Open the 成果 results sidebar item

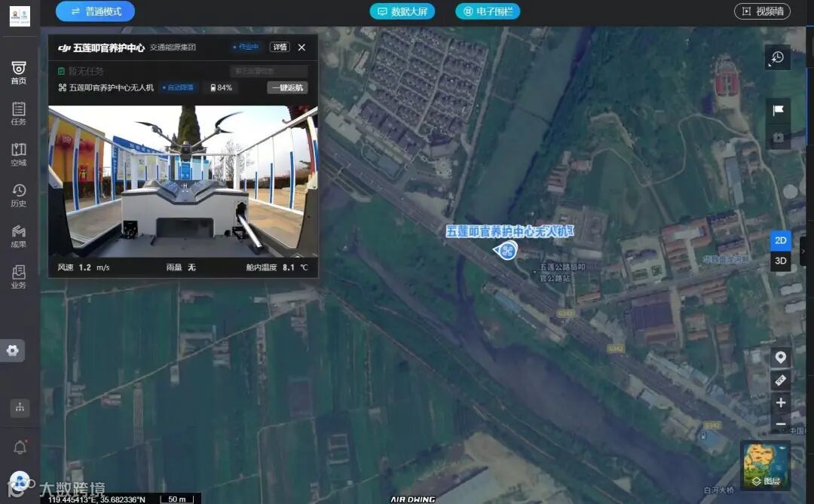point(19,236)
